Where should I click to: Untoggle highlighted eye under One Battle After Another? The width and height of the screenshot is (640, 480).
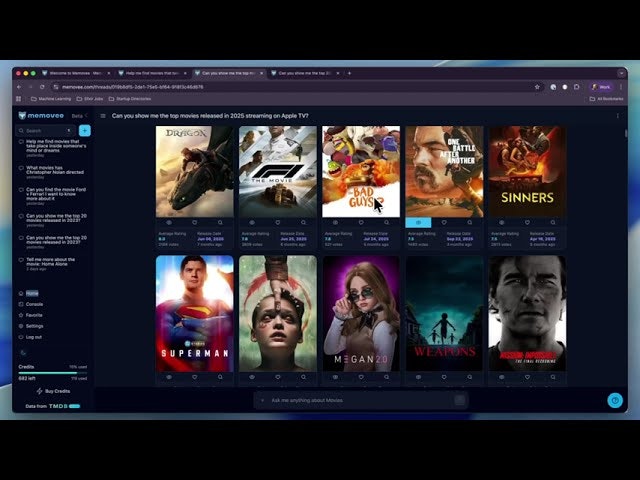(x=418, y=222)
